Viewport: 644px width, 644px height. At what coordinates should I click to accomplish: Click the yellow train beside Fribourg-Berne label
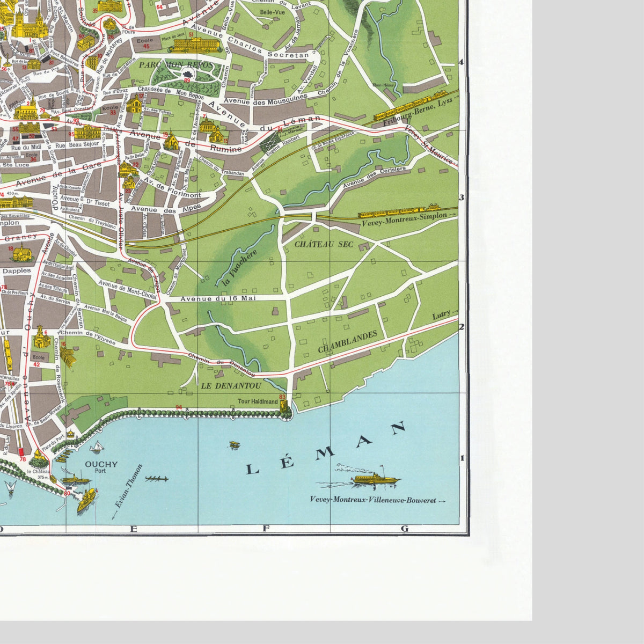[x=411, y=106]
